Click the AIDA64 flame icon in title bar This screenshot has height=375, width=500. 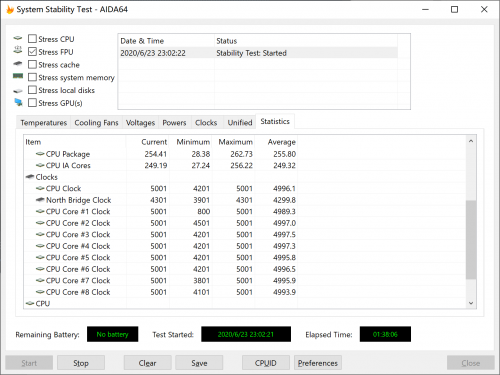click(10, 9)
